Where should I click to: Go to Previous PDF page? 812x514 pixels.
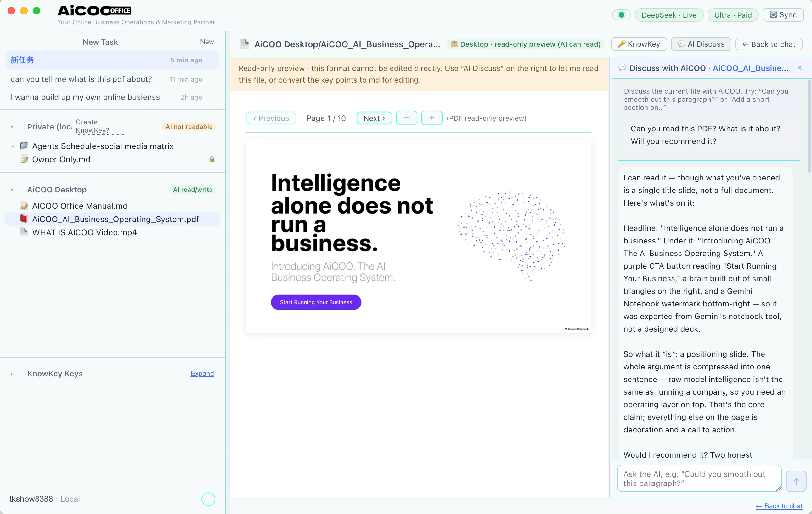[x=271, y=118]
